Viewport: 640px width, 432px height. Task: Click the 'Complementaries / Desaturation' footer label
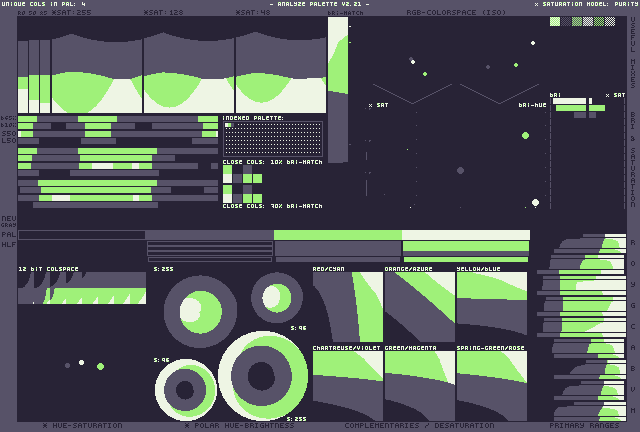click(x=419, y=425)
